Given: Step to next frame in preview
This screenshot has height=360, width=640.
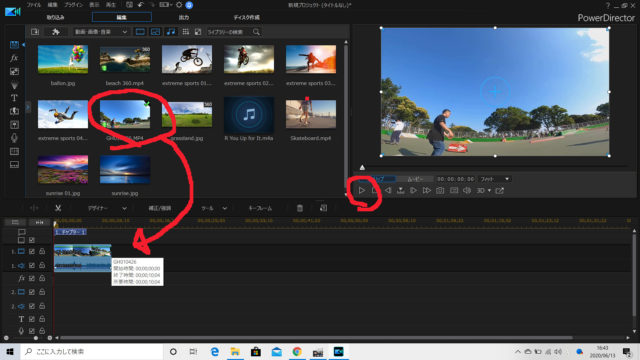Looking at the screenshot, I should (413, 190).
